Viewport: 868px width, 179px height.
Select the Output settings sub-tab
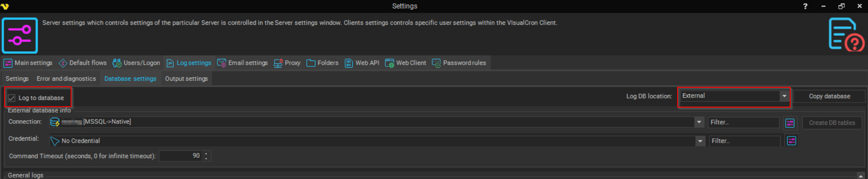[x=186, y=79]
